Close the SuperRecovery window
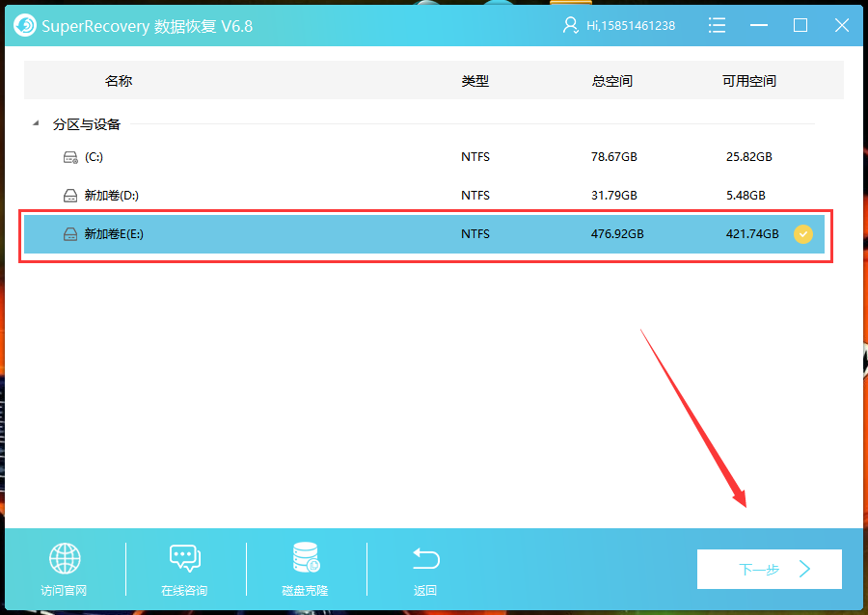868x615 pixels. (841, 25)
